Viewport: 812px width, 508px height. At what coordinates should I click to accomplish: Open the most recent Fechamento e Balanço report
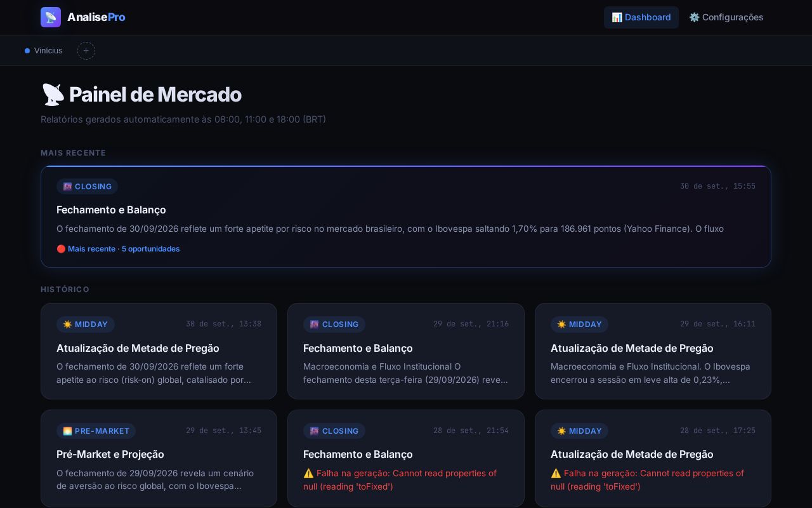pos(406,217)
